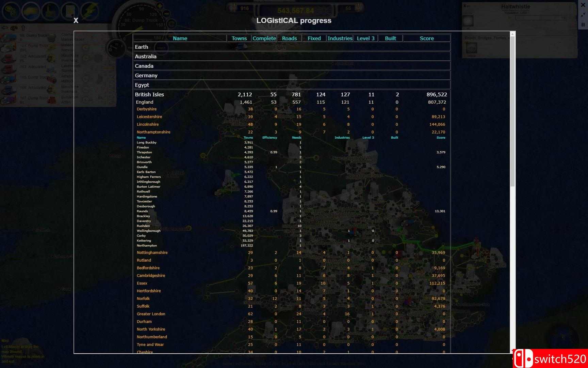588x368 pixels.
Task: Collapse the British Isles row
Action: click(149, 95)
